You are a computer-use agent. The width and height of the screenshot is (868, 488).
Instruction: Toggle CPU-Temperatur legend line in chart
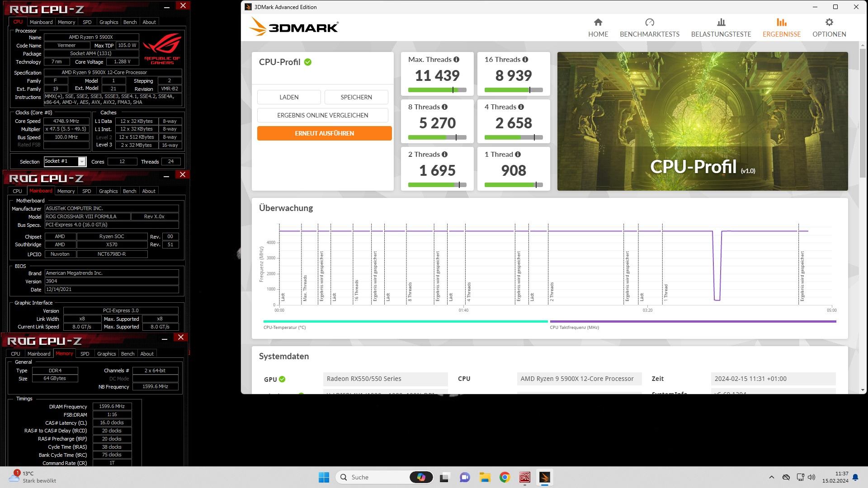coord(406,322)
